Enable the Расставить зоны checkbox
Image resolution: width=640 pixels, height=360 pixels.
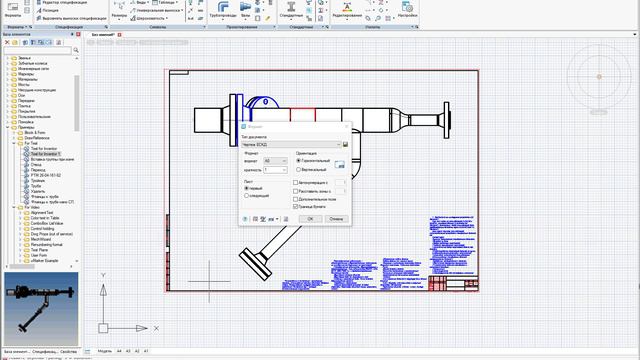pos(296,191)
